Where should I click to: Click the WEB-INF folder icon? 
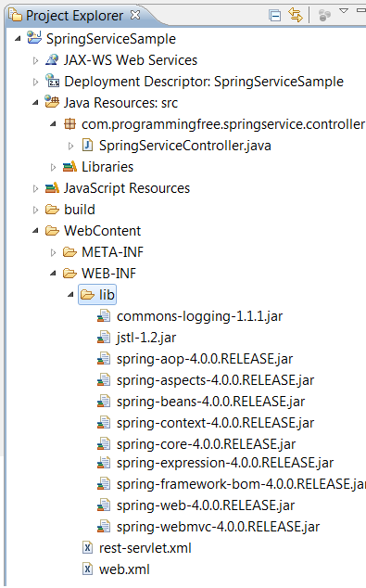click(69, 274)
